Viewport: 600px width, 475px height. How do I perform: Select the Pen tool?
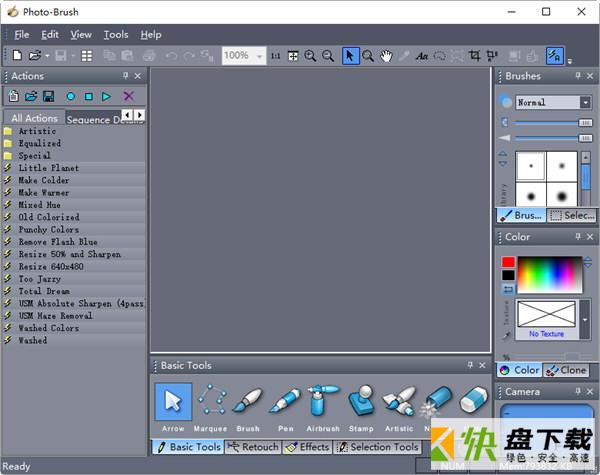point(285,408)
